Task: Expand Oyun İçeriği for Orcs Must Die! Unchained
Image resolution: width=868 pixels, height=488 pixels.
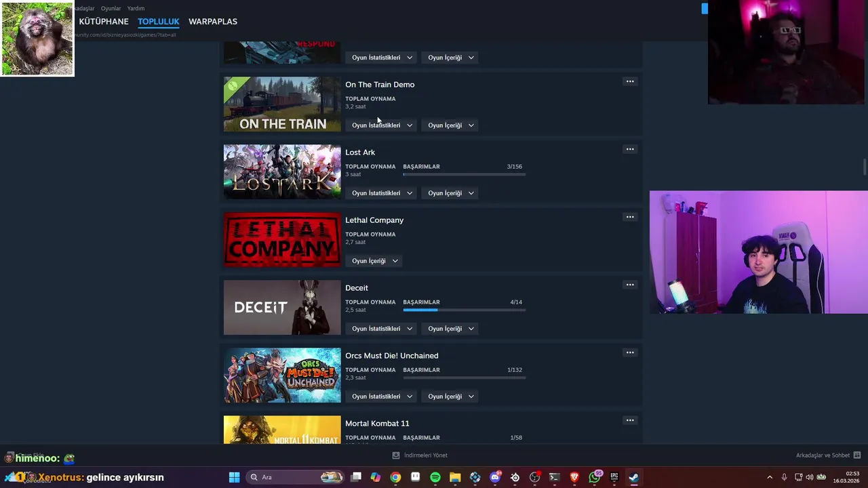Action: pyautogui.click(x=451, y=396)
